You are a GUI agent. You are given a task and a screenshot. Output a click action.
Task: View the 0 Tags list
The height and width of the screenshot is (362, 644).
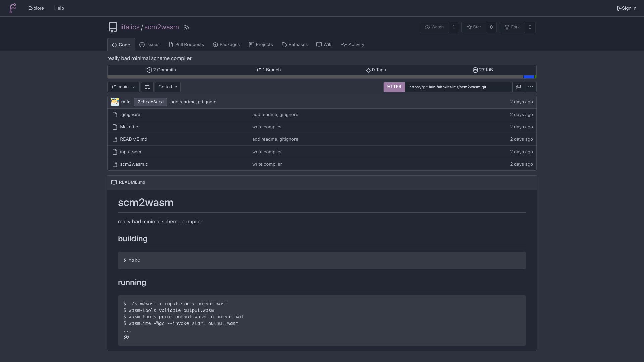tap(376, 70)
